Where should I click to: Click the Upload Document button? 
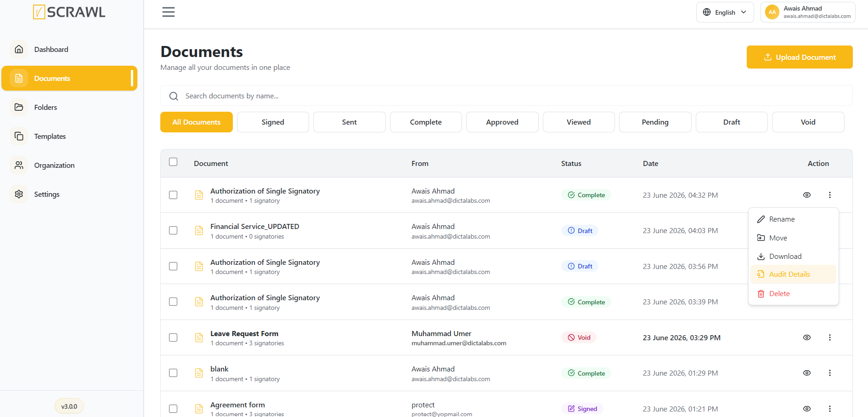point(800,57)
